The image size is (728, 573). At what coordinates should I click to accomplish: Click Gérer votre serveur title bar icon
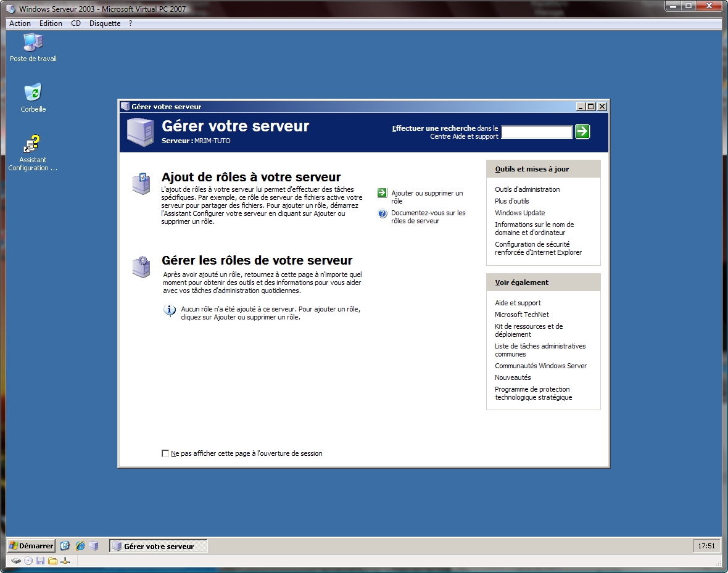tap(125, 106)
